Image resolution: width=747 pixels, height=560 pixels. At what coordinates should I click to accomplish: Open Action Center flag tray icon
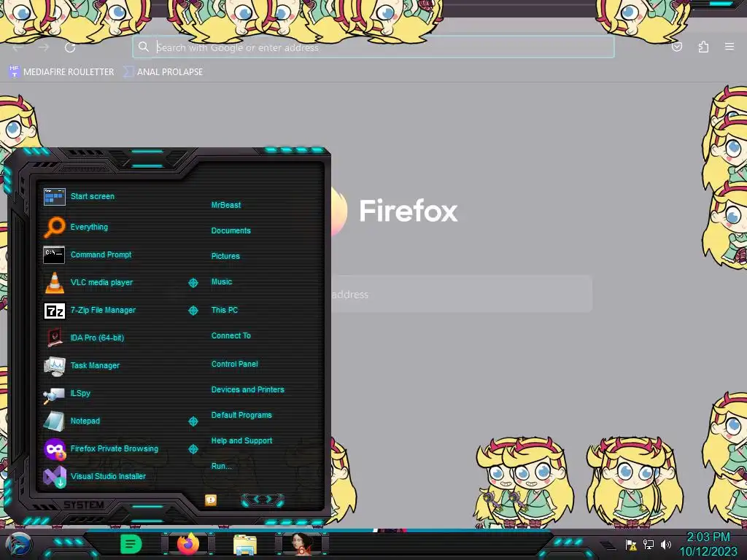(x=631, y=544)
